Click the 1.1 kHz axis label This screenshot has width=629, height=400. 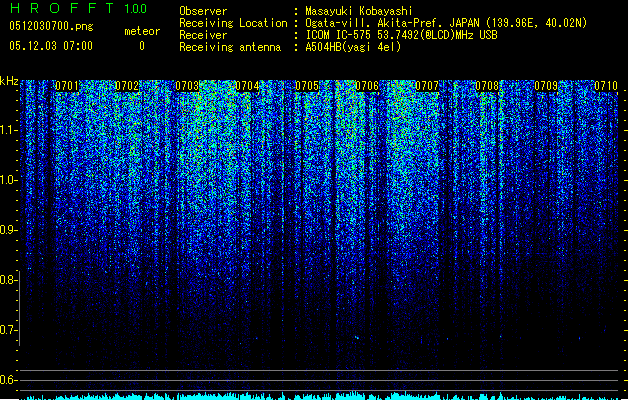(x=9, y=130)
